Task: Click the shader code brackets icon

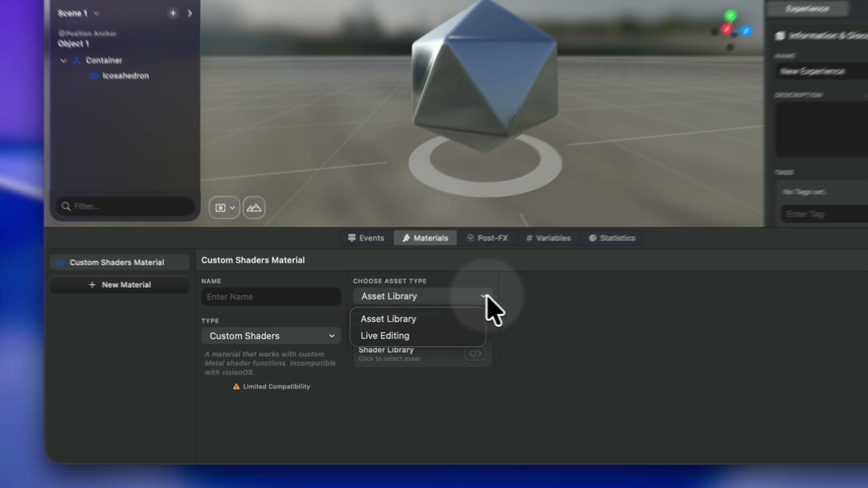Action: point(476,354)
